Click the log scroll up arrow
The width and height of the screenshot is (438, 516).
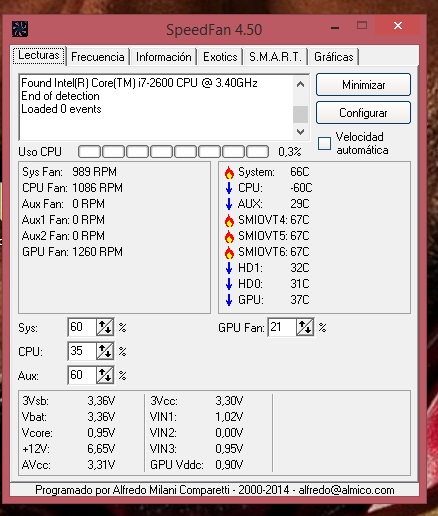pyautogui.click(x=300, y=84)
